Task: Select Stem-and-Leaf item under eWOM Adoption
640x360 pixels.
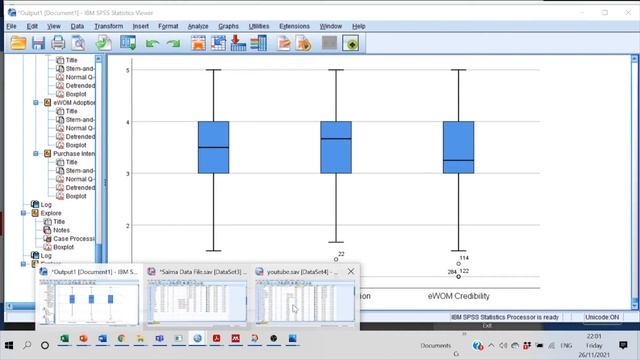Action: tap(80, 120)
